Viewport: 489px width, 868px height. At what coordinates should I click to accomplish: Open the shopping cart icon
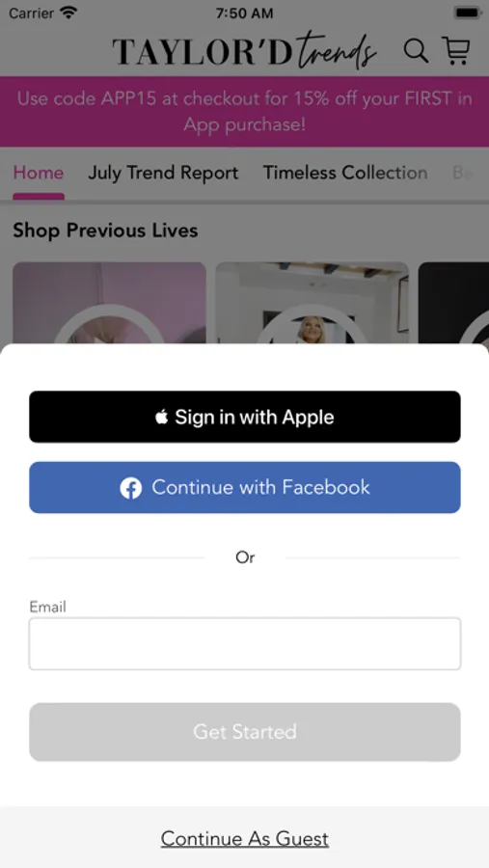pos(456,50)
